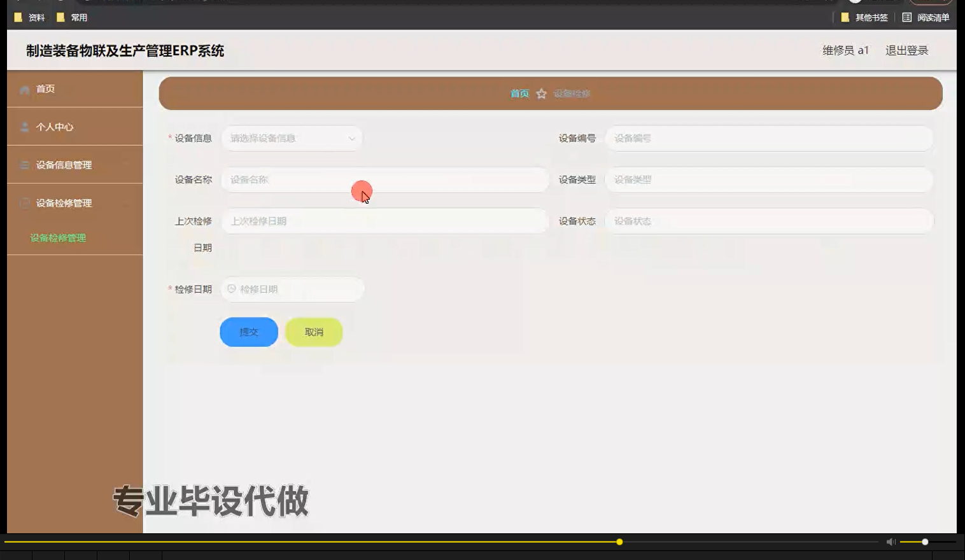Click the document icon beside 设备检修管理
Screen dimensions: 965x560
[24, 203]
